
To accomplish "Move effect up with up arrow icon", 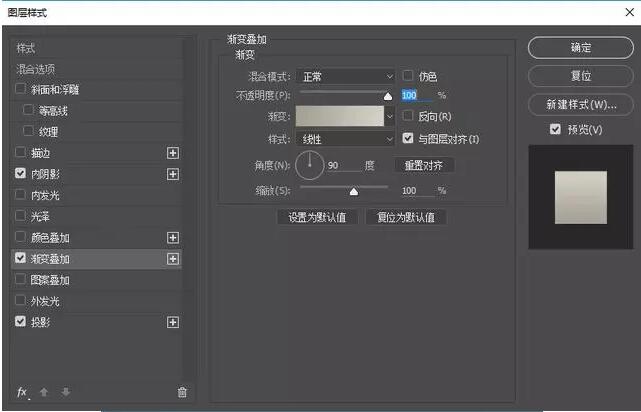I will pos(44,392).
